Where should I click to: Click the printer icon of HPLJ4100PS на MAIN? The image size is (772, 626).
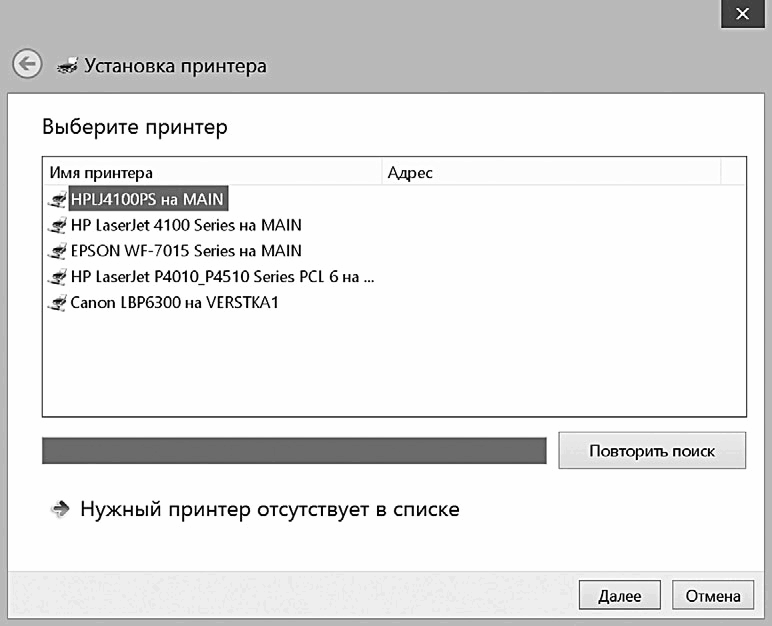point(57,199)
